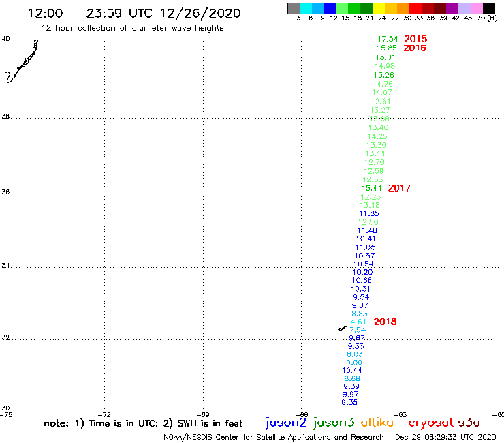Click the cryosat satellite legend label

pyautogui.click(x=431, y=423)
